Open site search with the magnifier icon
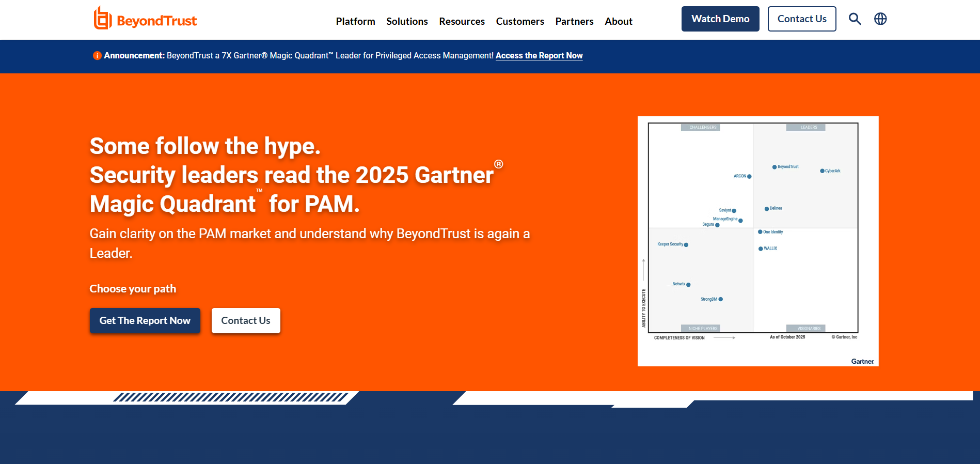This screenshot has width=980, height=464. (855, 19)
